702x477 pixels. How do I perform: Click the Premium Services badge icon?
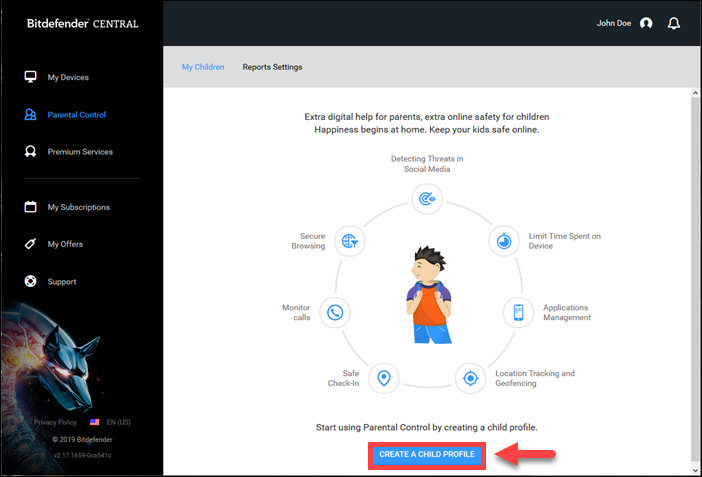click(30, 151)
